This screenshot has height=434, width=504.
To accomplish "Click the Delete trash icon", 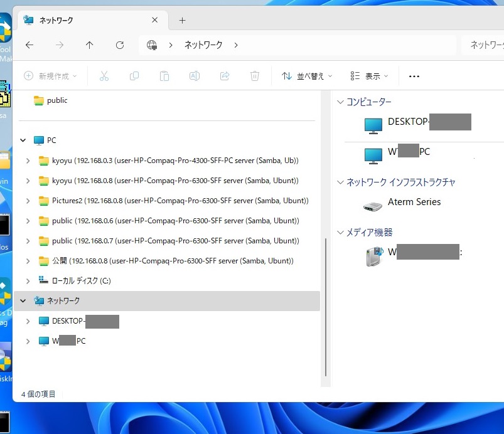I will pyautogui.click(x=255, y=76).
